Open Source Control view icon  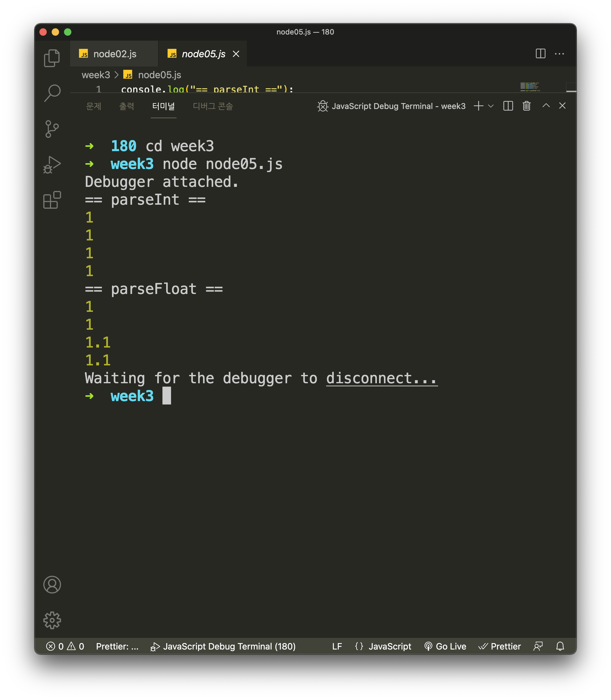pos(52,129)
